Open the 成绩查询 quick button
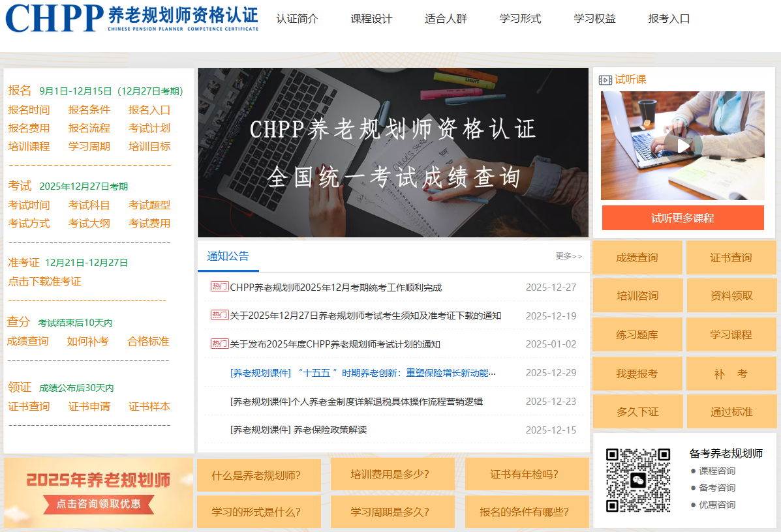The width and height of the screenshot is (781, 532). [x=637, y=258]
